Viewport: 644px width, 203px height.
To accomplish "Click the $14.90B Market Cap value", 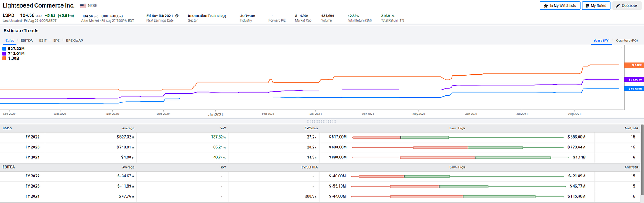I will click(x=302, y=15).
